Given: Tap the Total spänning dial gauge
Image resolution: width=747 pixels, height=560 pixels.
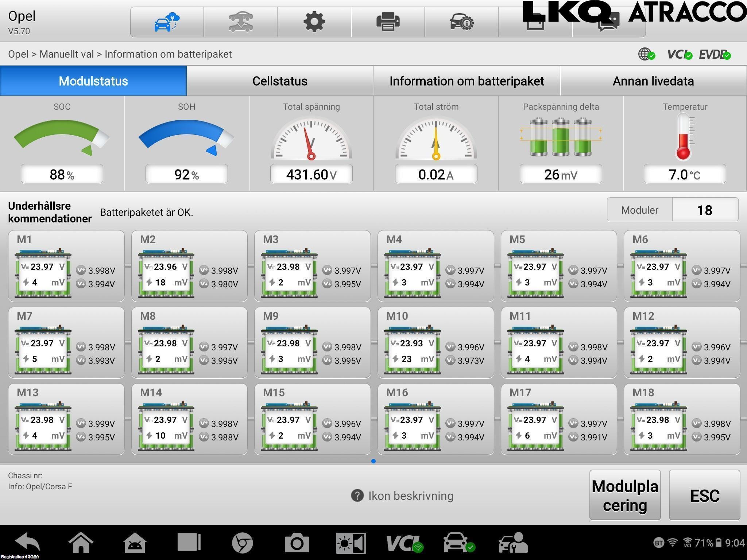Looking at the screenshot, I should coord(311,139).
